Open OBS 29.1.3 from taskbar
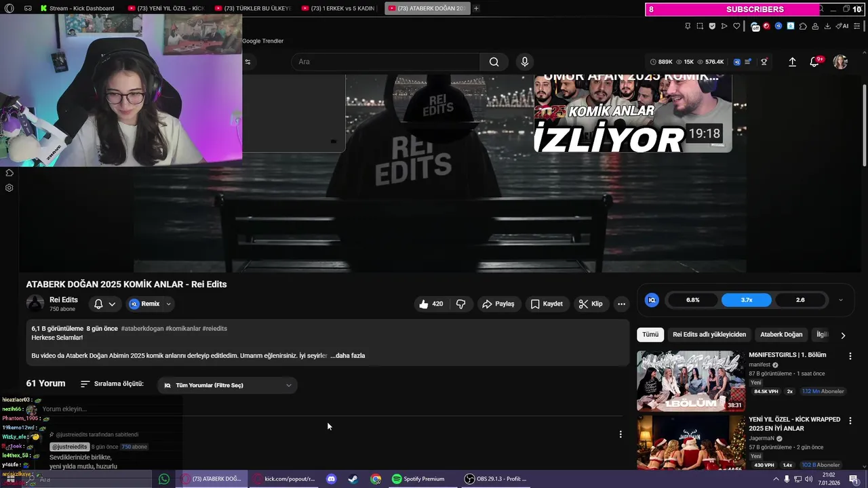This screenshot has width=868, height=488. coord(496,479)
